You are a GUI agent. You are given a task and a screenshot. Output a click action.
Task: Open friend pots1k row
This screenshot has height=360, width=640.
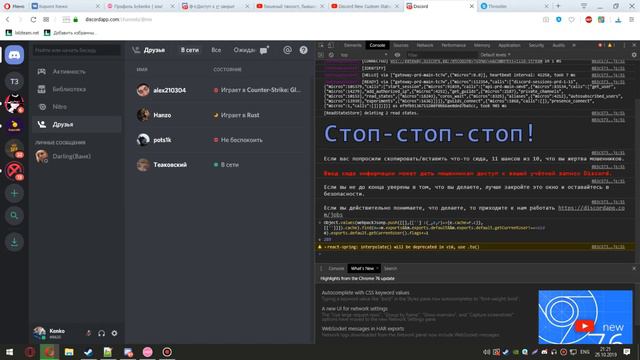[x=220, y=140]
